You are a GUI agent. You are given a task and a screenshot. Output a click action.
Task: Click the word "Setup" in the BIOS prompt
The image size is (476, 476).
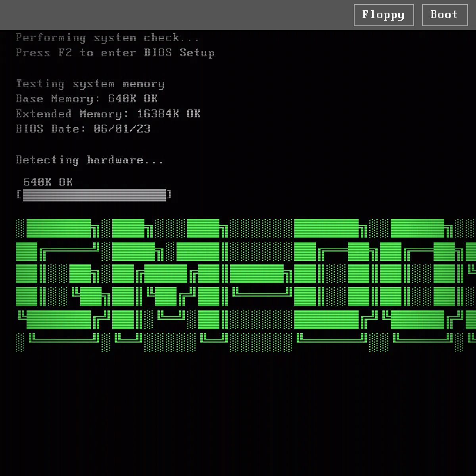click(197, 53)
